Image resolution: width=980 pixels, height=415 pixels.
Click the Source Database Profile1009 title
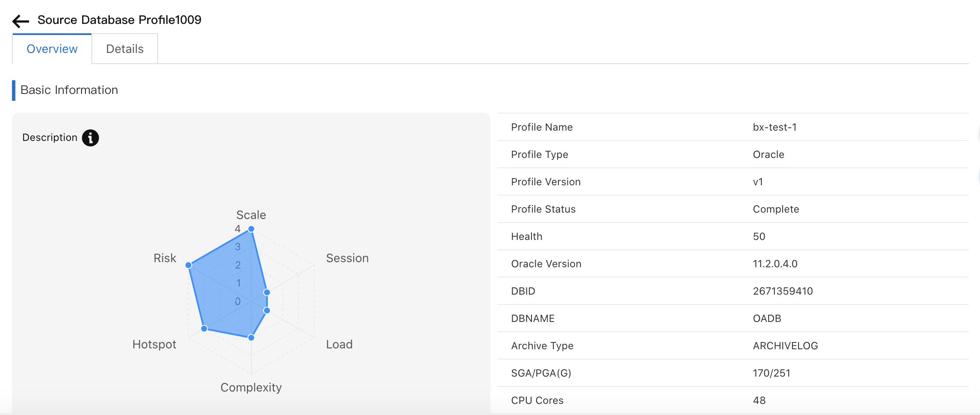(x=119, y=20)
